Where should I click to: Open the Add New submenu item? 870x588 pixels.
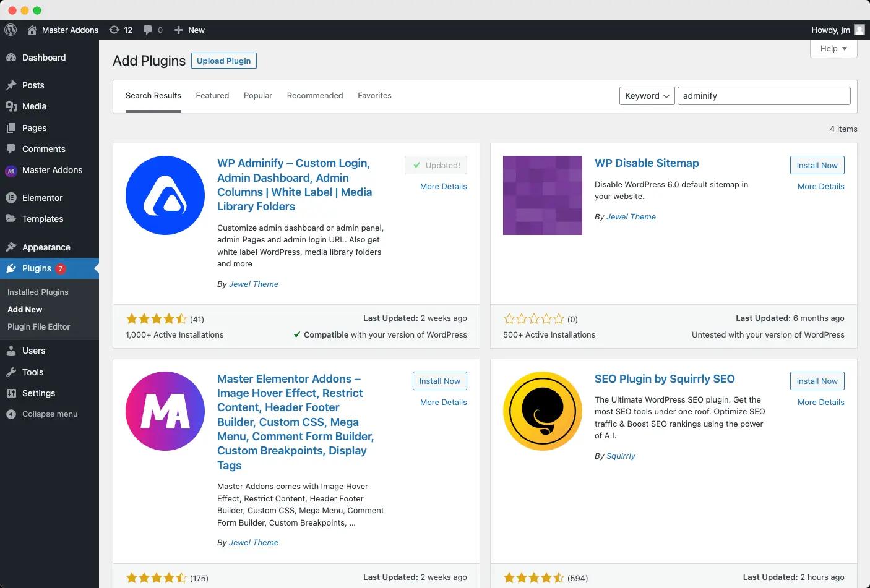tap(25, 309)
